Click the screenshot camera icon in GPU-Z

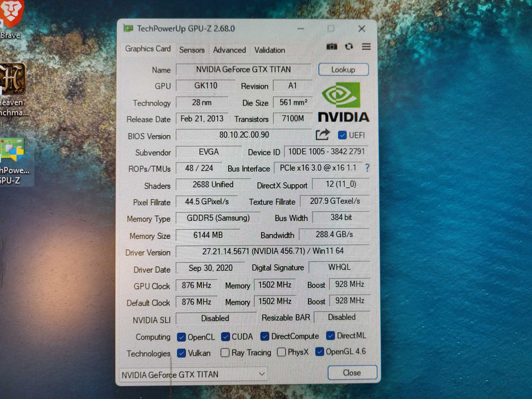pyautogui.click(x=331, y=47)
